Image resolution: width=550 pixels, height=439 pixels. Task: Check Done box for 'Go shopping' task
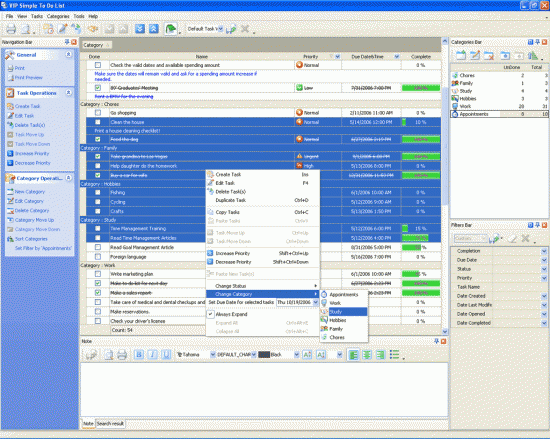[98, 113]
